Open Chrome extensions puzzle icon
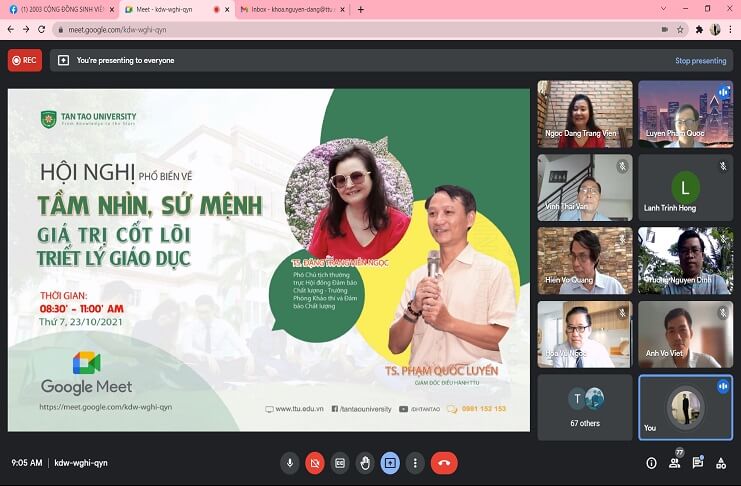741x486 pixels. [699, 29]
